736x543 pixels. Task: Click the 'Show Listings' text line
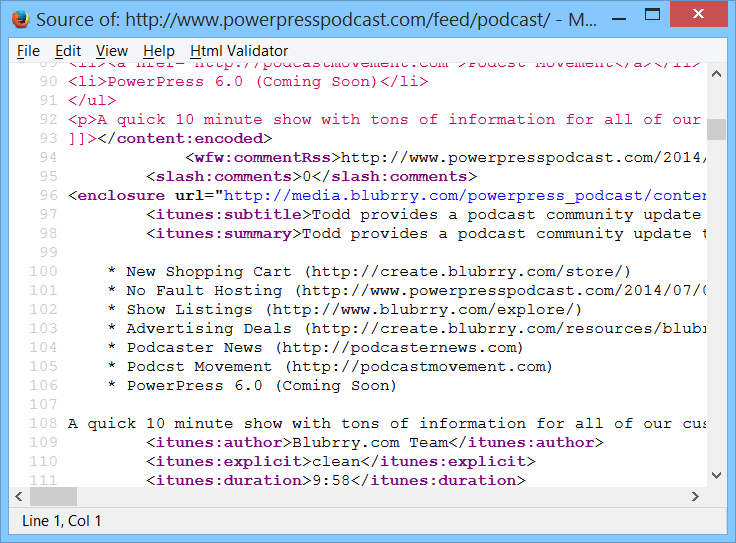[345, 309]
